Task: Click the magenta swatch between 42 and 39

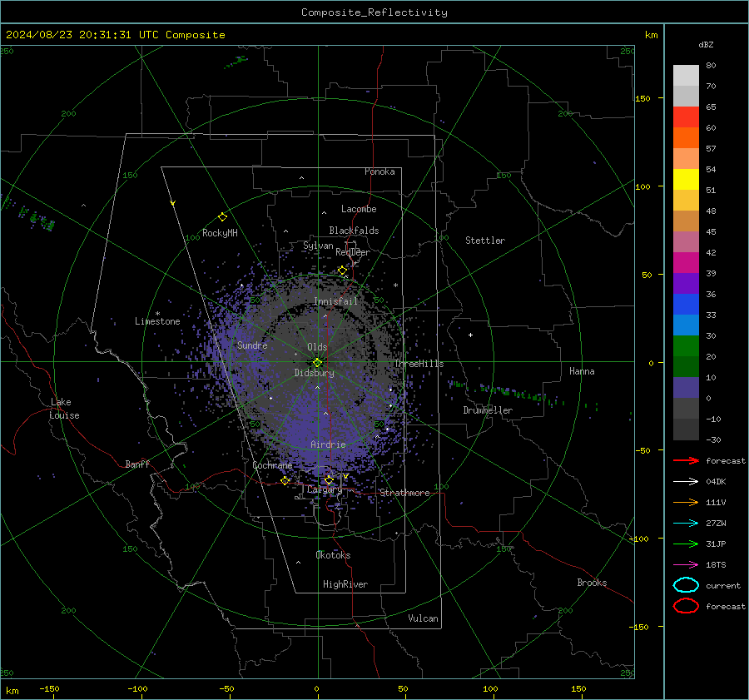Action: pyautogui.click(x=686, y=263)
